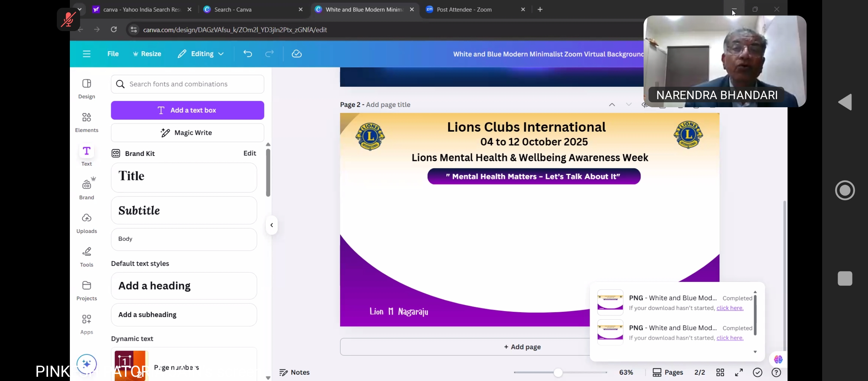Click the Canva AI assistant sparkle button
The width and height of the screenshot is (868, 381).
click(x=86, y=364)
